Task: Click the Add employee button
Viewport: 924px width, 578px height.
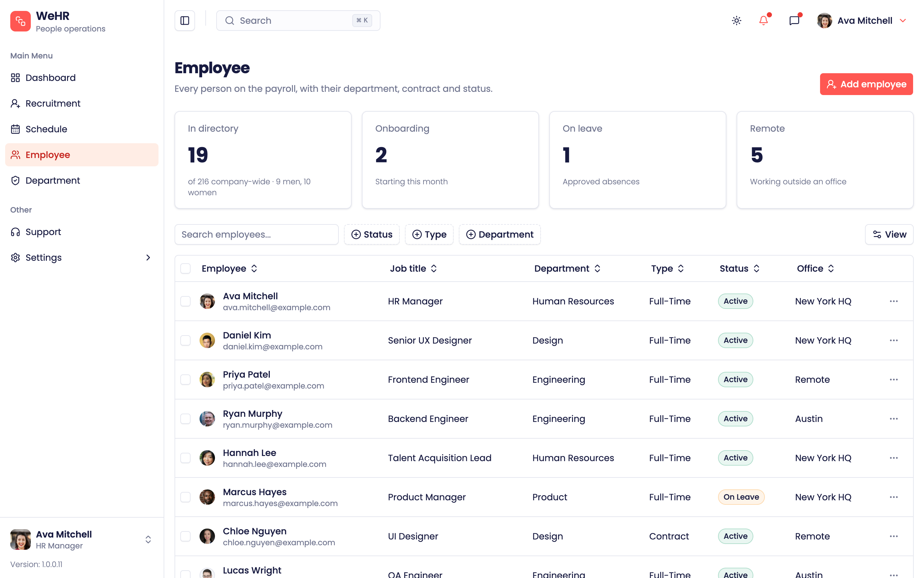Action: coord(866,84)
